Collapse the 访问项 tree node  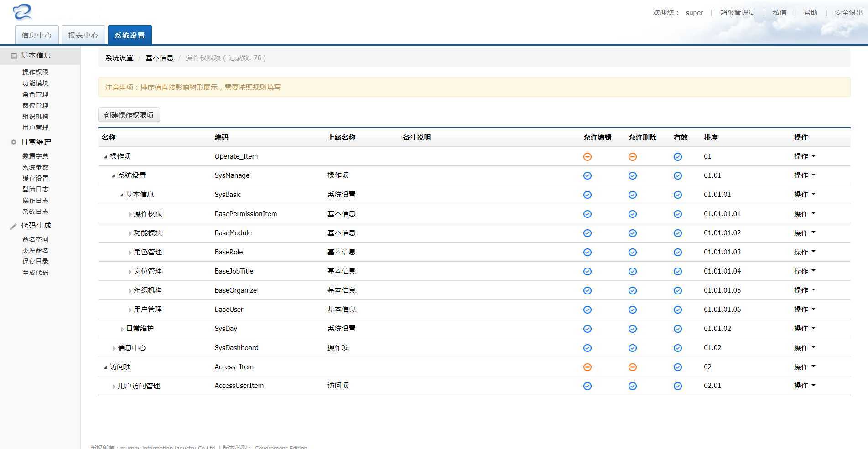[105, 367]
